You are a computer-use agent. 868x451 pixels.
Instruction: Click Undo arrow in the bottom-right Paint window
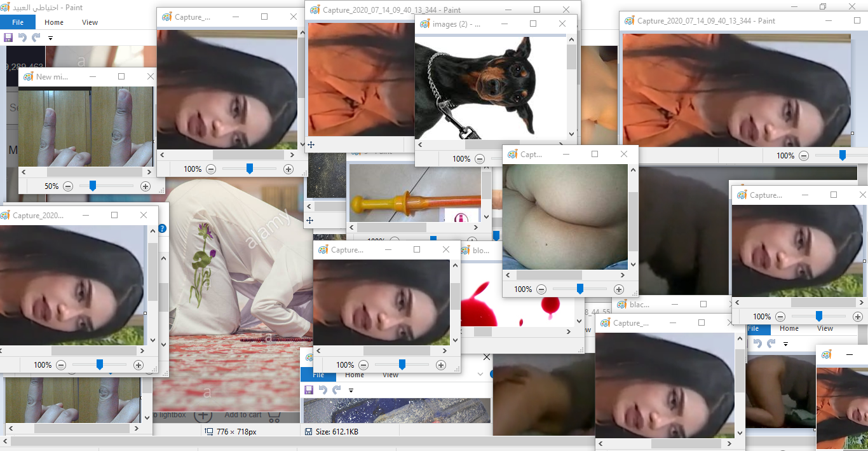point(757,343)
